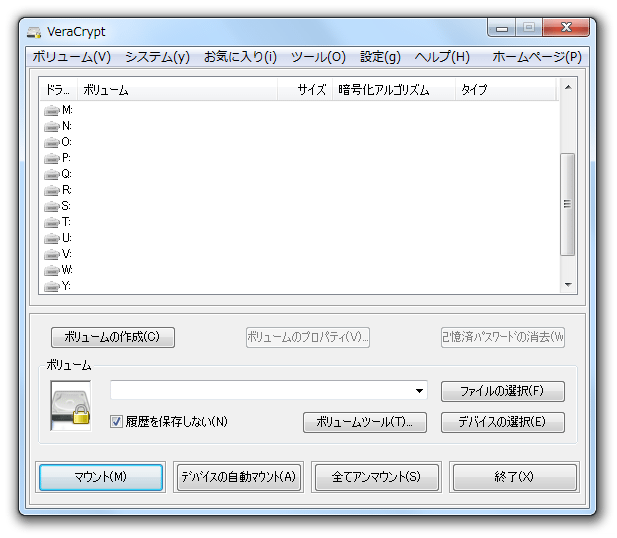Click the タイプ column header
Screen dimensions: 617x538
(x=505, y=90)
